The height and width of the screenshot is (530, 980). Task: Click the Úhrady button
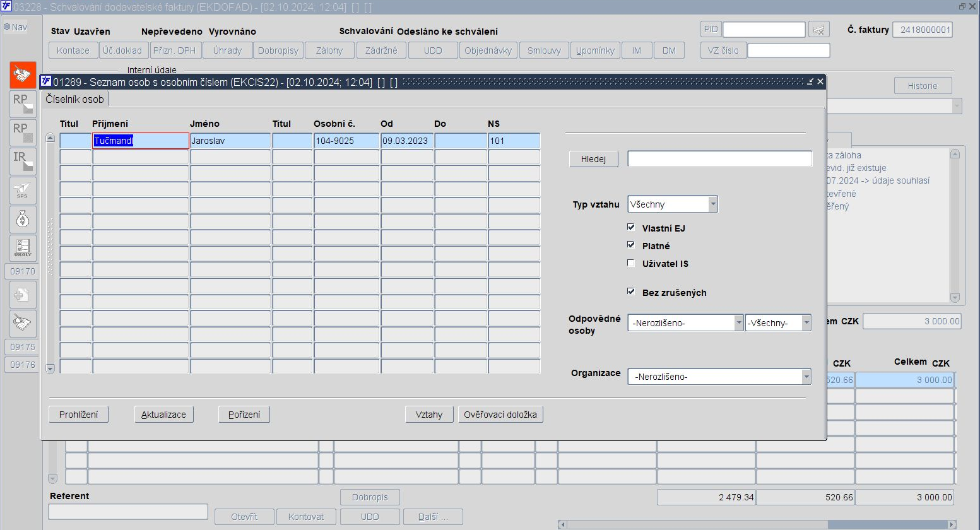tap(227, 50)
